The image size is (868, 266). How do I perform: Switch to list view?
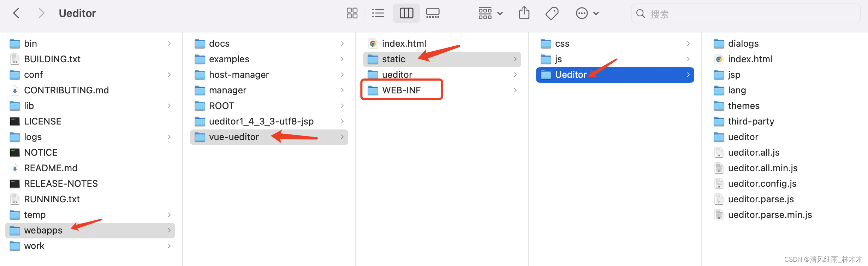[x=378, y=13]
